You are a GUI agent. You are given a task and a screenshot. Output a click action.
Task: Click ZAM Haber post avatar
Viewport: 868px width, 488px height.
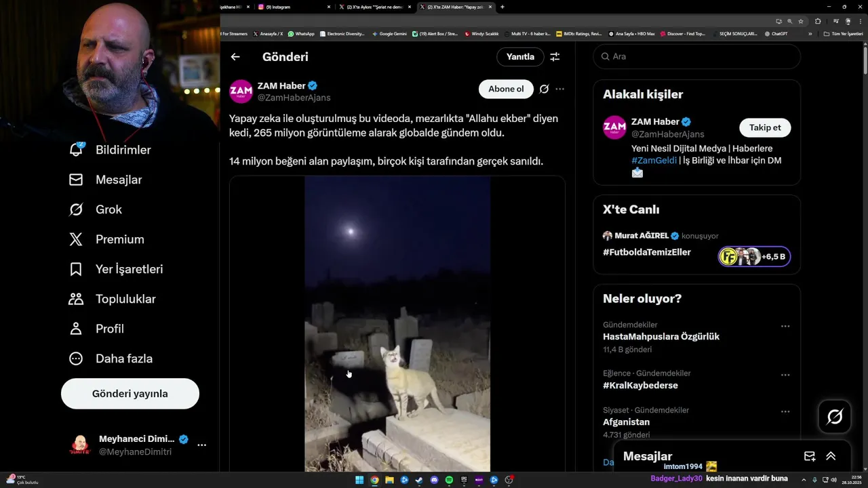pyautogui.click(x=241, y=91)
